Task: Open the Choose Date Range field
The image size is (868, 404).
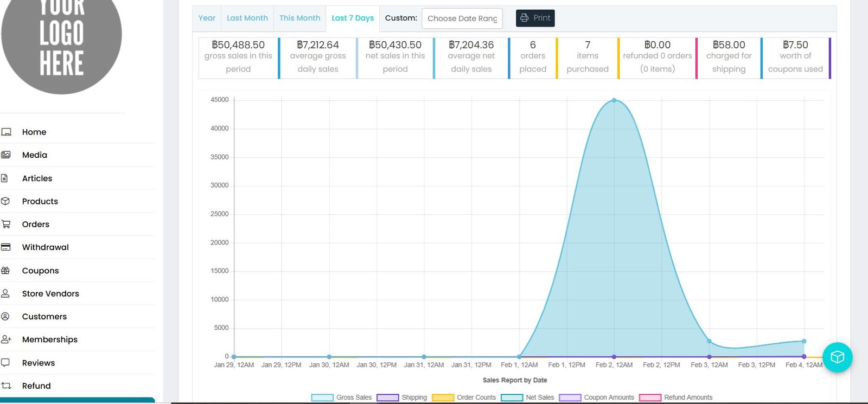Action: point(462,18)
